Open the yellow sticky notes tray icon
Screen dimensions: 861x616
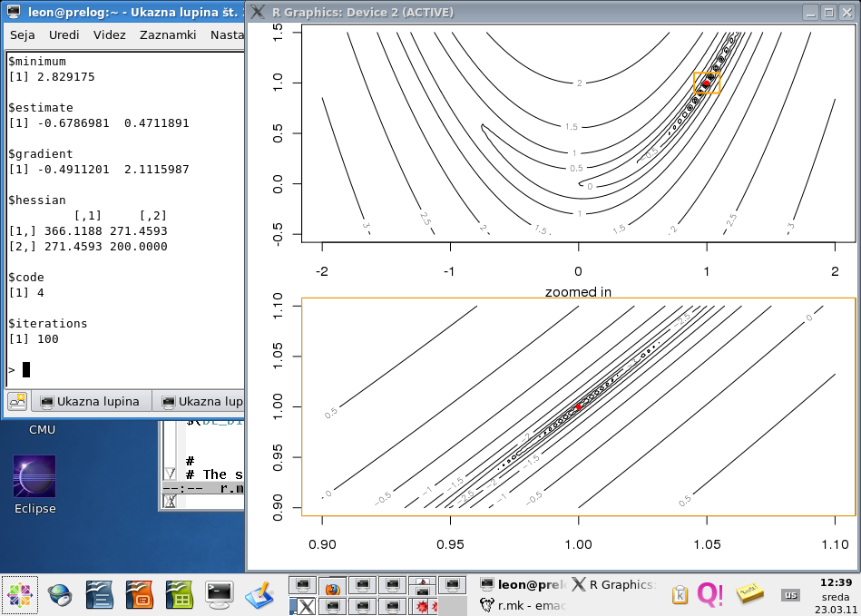coord(749,594)
